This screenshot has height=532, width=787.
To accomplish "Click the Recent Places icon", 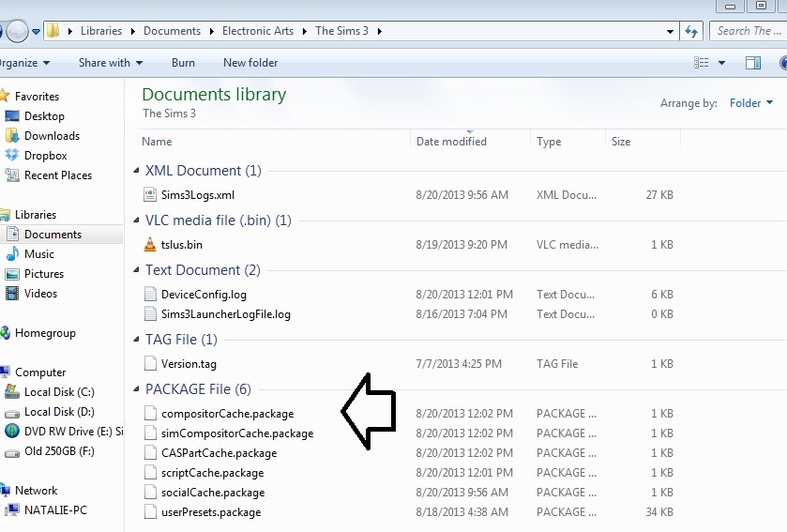I will point(12,175).
